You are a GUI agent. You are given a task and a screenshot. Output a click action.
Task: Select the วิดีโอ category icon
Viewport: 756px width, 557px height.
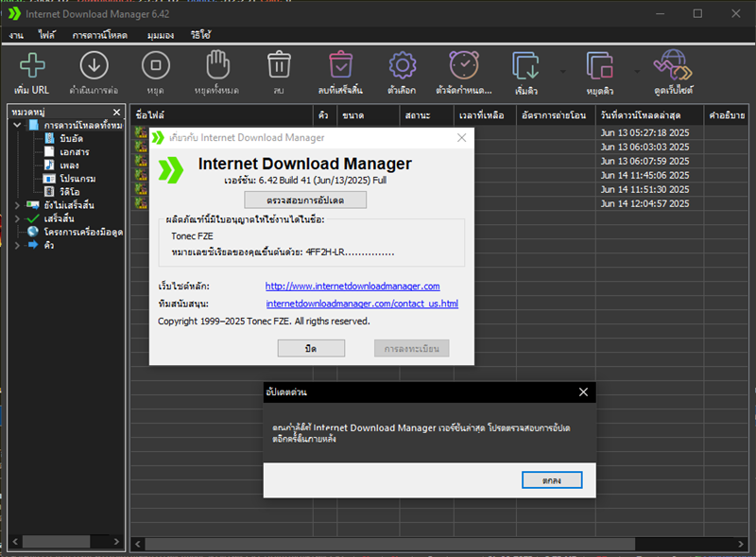pos(49,192)
